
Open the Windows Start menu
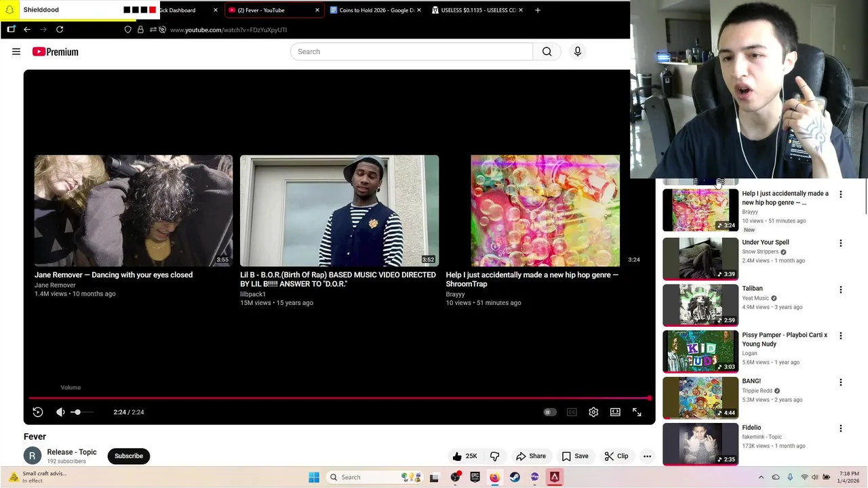tap(314, 477)
